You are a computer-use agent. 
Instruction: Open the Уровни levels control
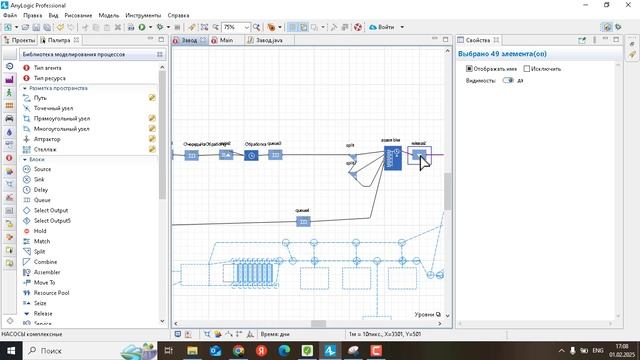[427, 315]
